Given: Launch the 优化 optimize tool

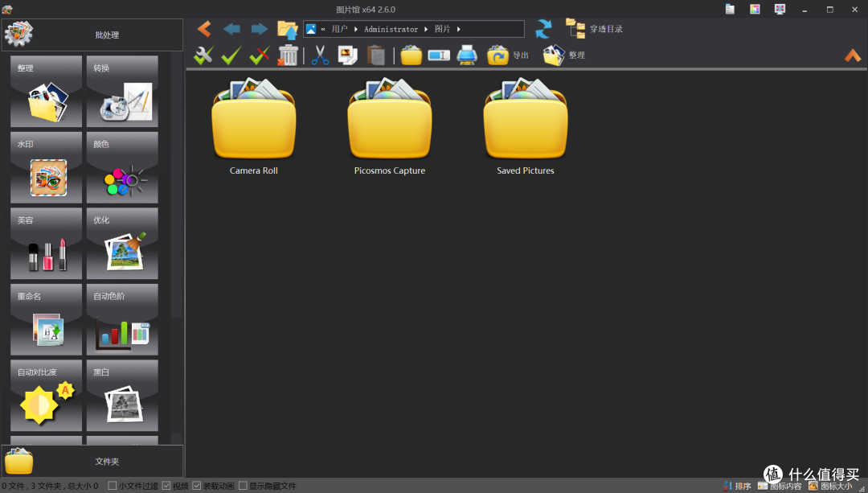Looking at the screenshot, I should [x=122, y=243].
